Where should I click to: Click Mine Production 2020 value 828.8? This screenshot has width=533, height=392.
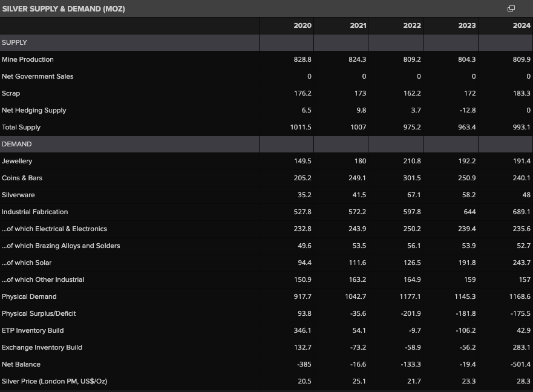[302, 59]
